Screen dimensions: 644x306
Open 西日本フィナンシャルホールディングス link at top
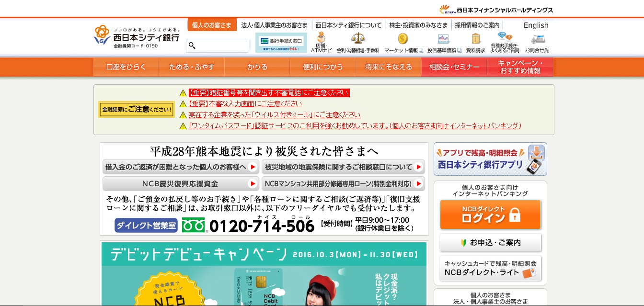(496, 10)
